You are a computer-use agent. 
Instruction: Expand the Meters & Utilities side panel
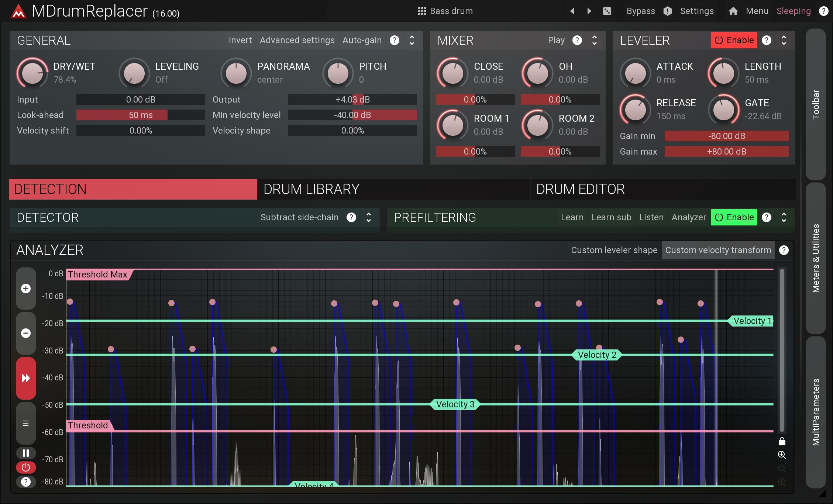[x=816, y=258]
